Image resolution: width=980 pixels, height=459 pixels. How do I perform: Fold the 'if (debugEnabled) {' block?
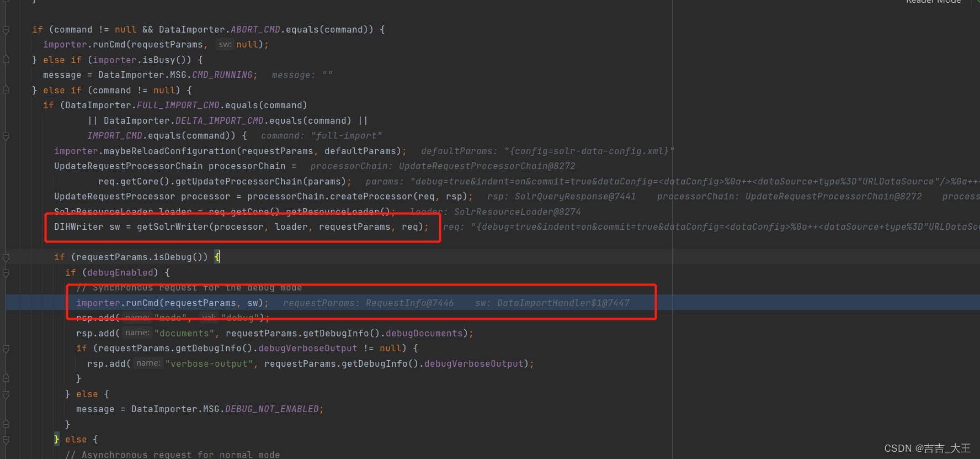point(6,272)
